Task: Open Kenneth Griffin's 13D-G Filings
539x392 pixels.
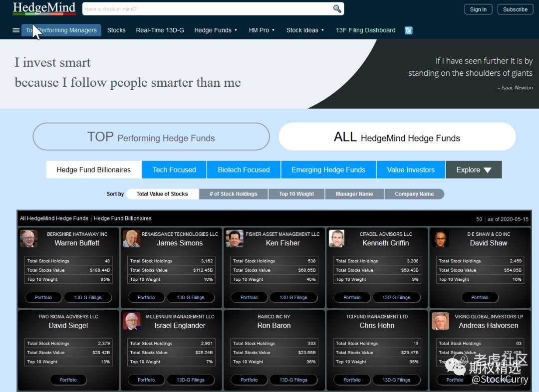Action: click(x=396, y=298)
